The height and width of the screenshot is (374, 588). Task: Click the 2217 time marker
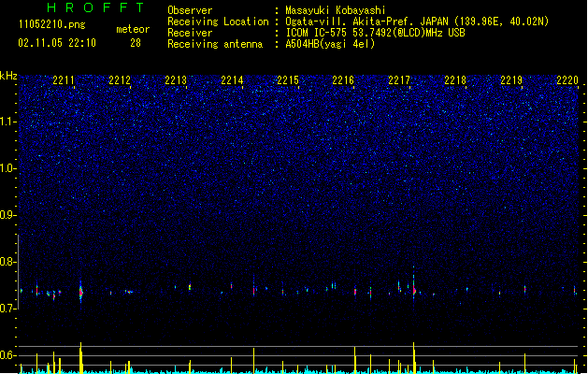coord(399,79)
